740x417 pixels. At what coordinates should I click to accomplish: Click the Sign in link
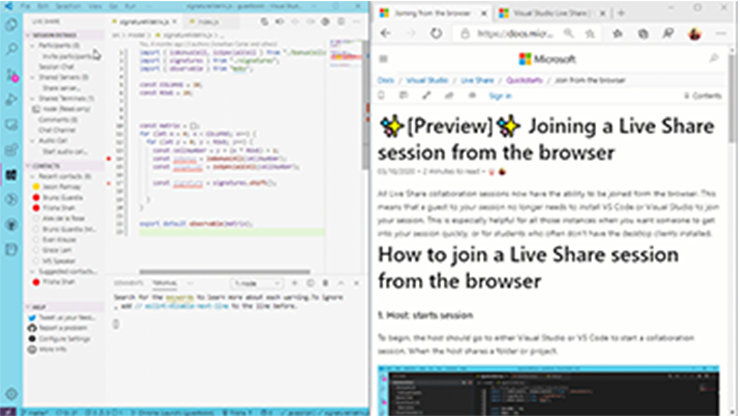(x=499, y=96)
